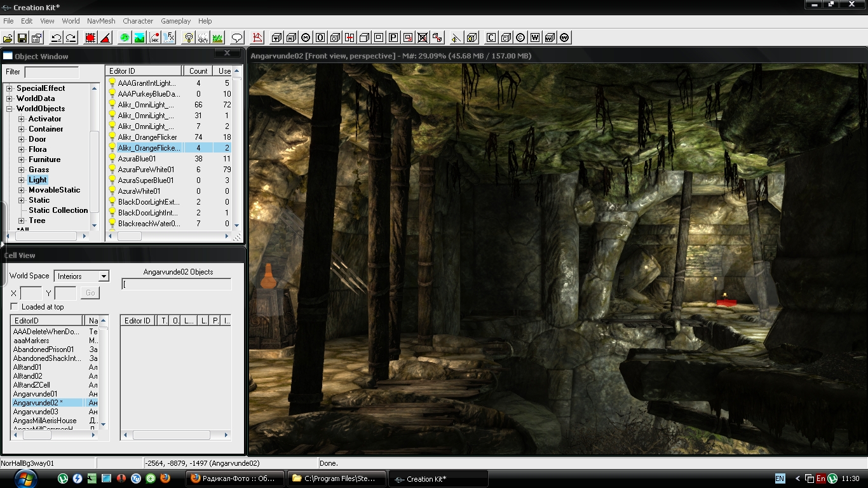
Task: Open the World menu
Action: (x=71, y=21)
